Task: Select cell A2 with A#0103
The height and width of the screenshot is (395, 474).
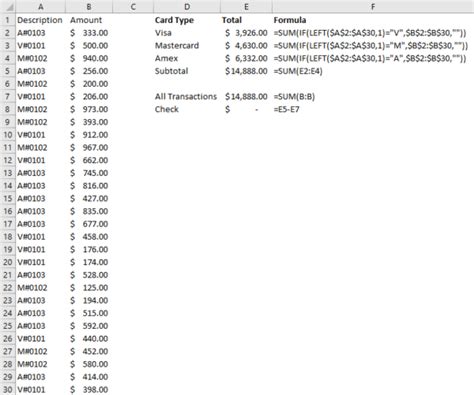Action: pyautogui.click(x=31, y=33)
